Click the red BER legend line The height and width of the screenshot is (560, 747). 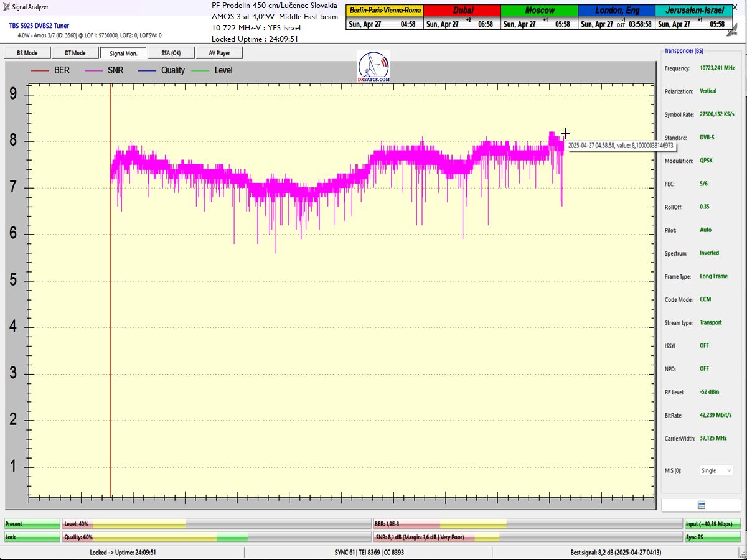(40, 70)
